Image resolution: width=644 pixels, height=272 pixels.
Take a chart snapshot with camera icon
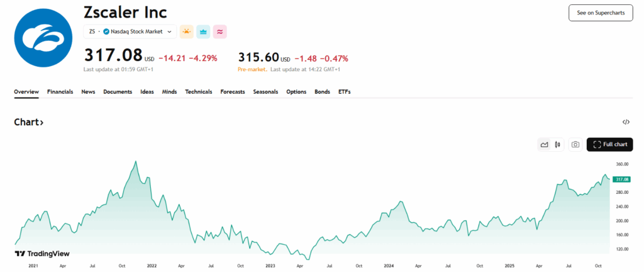pyautogui.click(x=575, y=145)
